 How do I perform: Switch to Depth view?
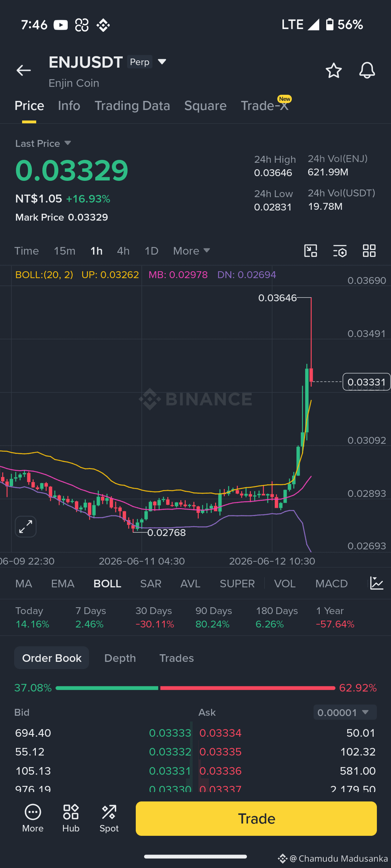[120, 658]
